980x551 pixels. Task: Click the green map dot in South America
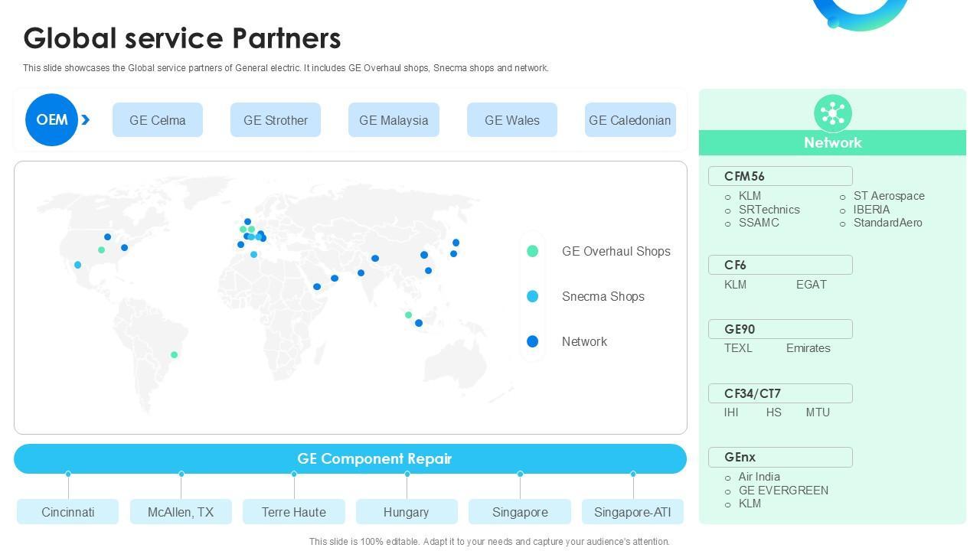pyautogui.click(x=175, y=354)
